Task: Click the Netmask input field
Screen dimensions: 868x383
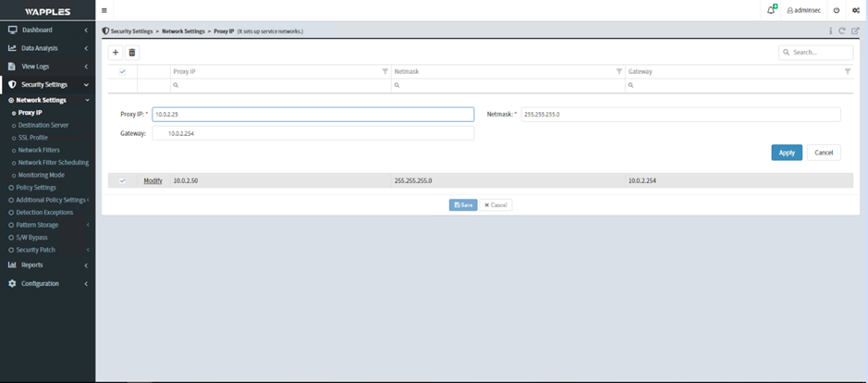Action: 679,115
